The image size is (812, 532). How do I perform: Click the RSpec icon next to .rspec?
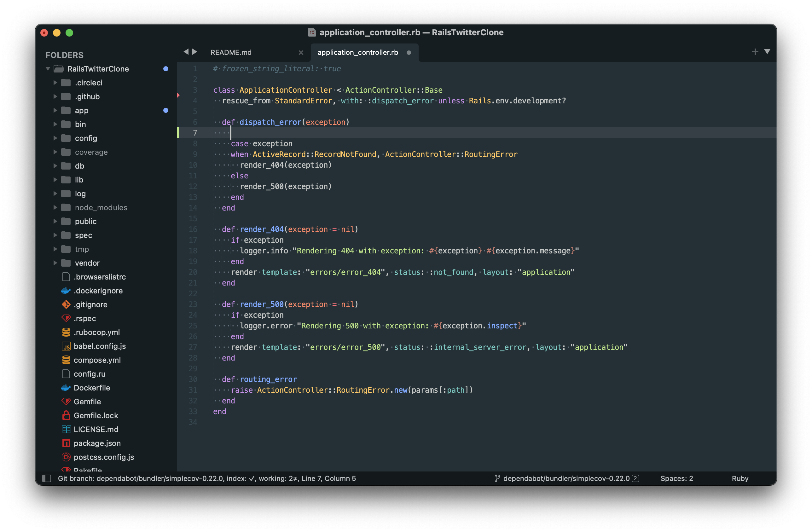tap(66, 318)
